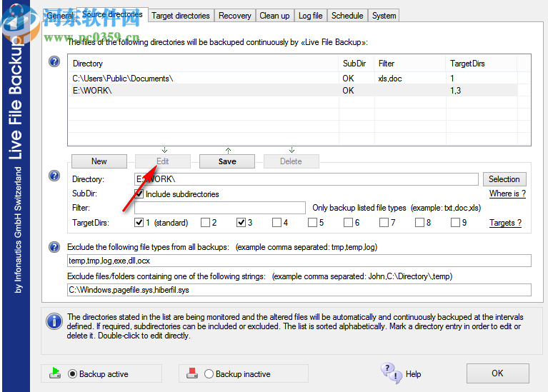
Task: Click the SubDir column header
Action: 356,64
